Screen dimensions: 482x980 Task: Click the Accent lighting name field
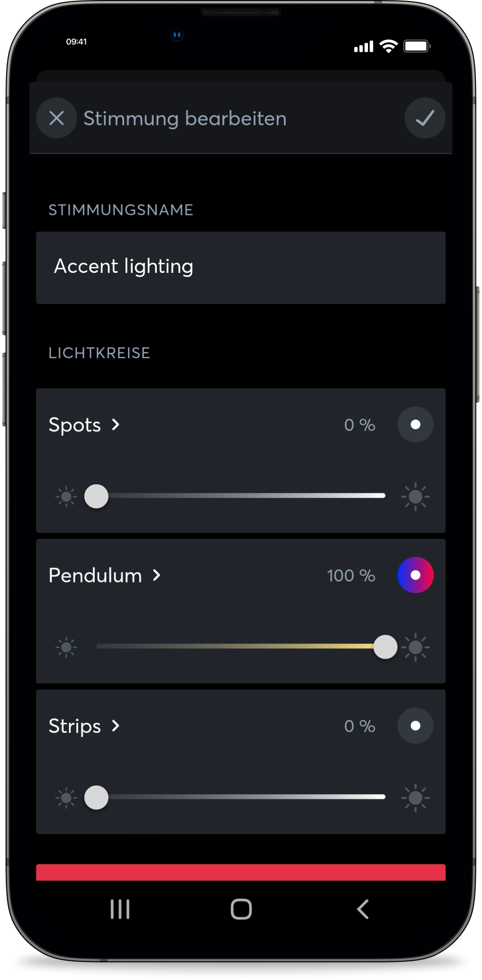241,267
